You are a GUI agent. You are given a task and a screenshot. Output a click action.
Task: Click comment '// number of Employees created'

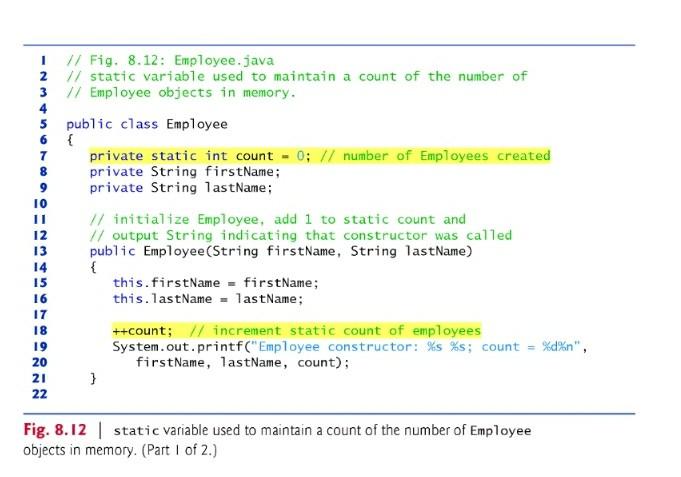click(x=435, y=156)
